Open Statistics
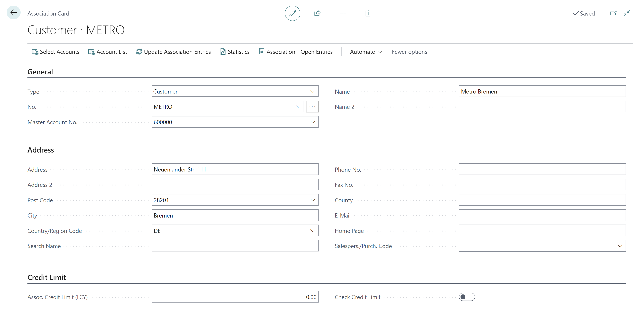Screen dimensions: 644x315 point(235,52)
